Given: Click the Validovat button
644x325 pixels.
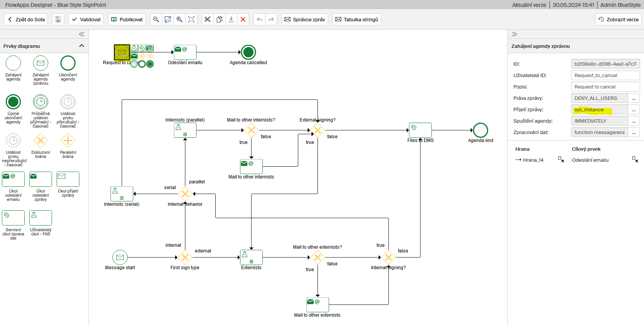Looking at the screenshot, I should tap(86, 19).
